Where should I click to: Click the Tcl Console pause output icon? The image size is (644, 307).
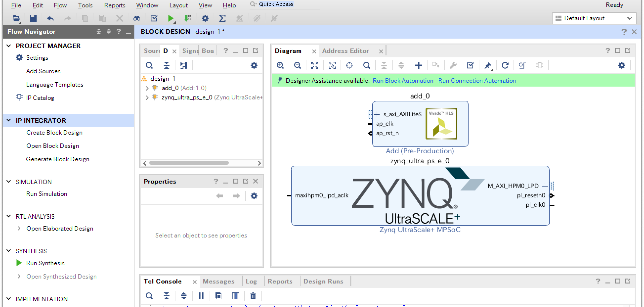(201, 296)
